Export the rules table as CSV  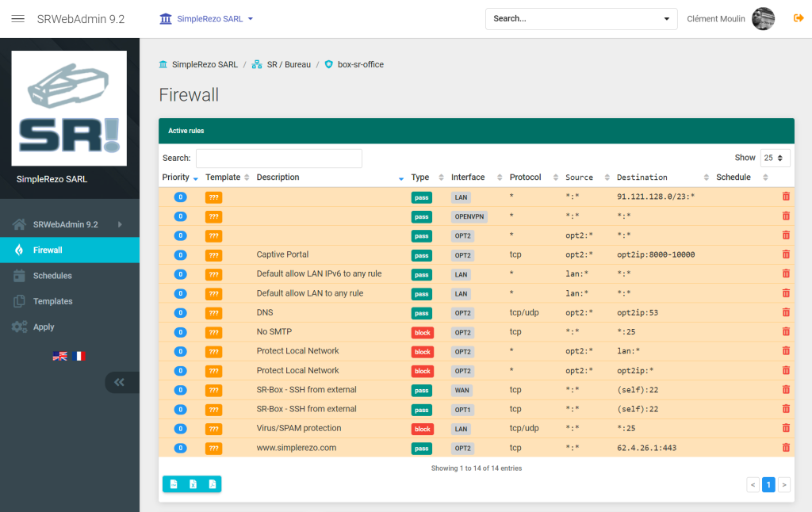click(x=174, y=484)
